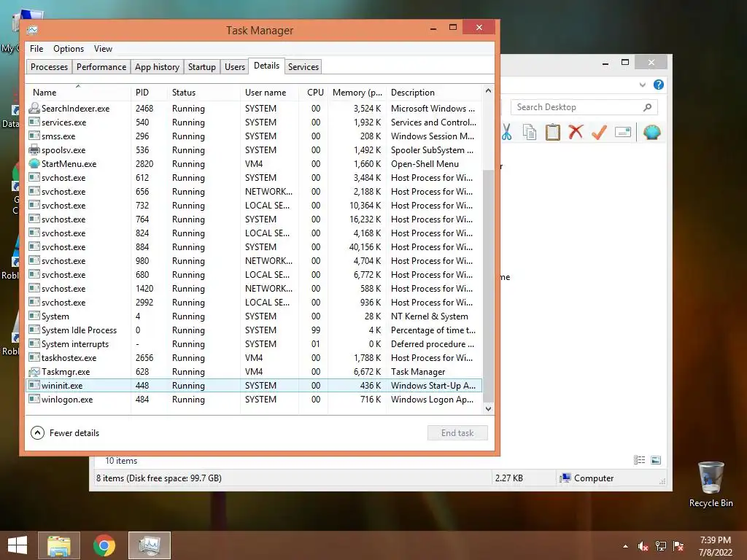Screen dimensions: 747x560
Task: Click the Copy icon in Explorer toolbar
Action: point(530,133)
